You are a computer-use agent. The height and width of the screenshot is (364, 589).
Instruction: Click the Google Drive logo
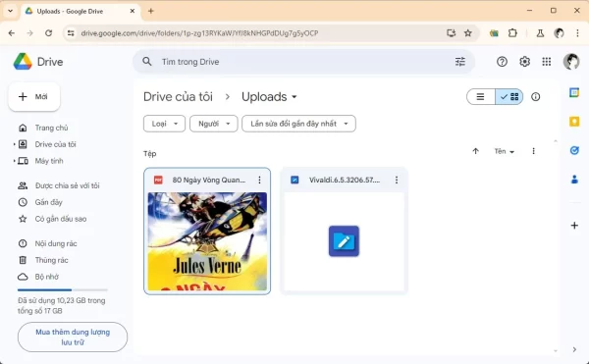tap(23, 61)
